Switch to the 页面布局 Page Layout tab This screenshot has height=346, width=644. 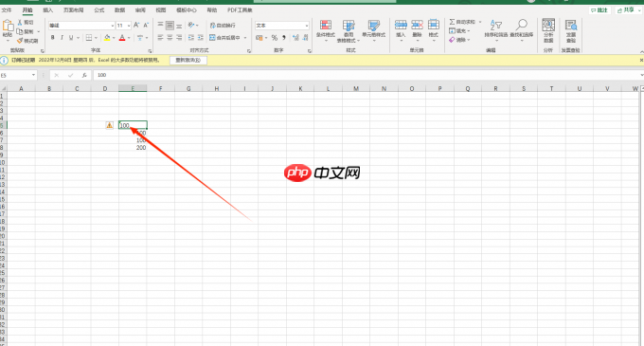click(x=74, y=9)
